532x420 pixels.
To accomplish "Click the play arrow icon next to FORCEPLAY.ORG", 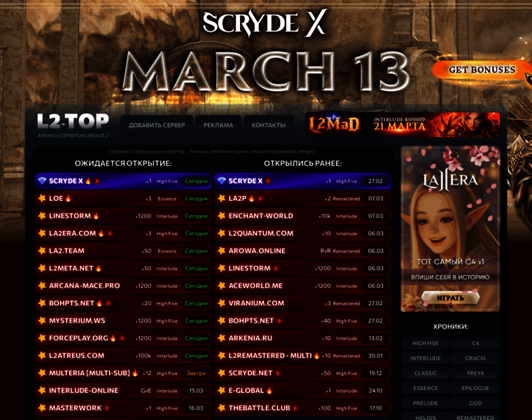I will point(122,338).
